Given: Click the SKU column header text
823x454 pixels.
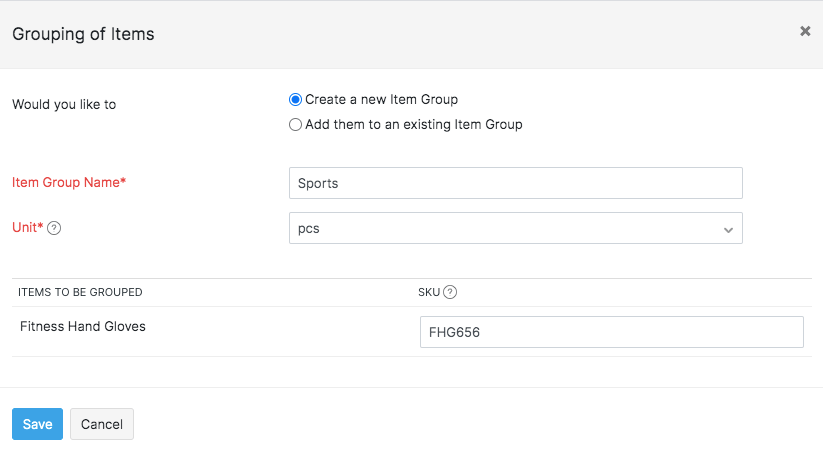Looking at the screenshot, I should click(x=428, y=292).
